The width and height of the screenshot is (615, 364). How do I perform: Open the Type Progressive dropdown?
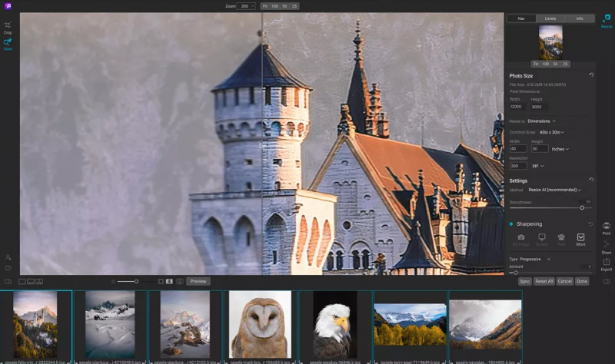(536, 259)
